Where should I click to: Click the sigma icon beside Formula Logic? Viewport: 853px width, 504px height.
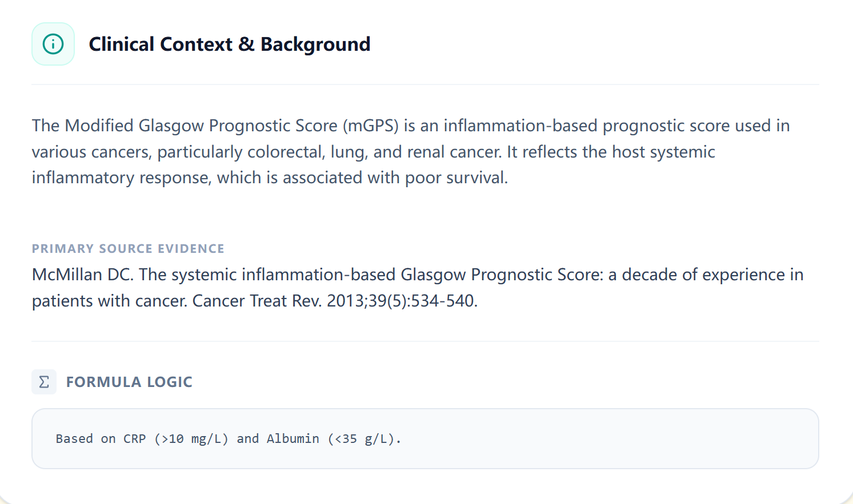coord(44,382)
